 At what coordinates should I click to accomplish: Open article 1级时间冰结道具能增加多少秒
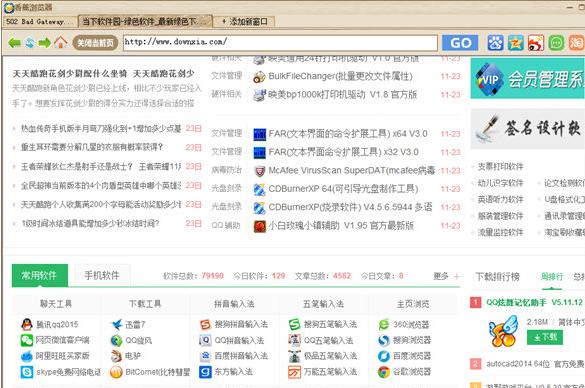90,223
